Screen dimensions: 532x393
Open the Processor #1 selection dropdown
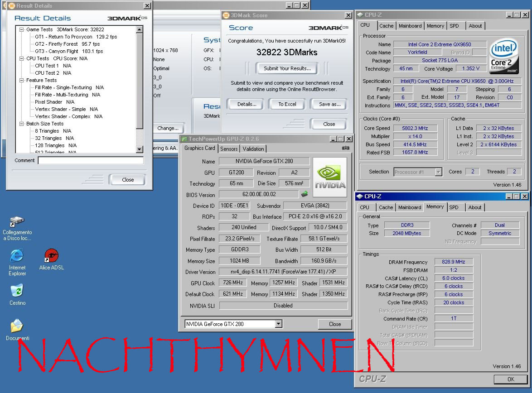(438, 172)
